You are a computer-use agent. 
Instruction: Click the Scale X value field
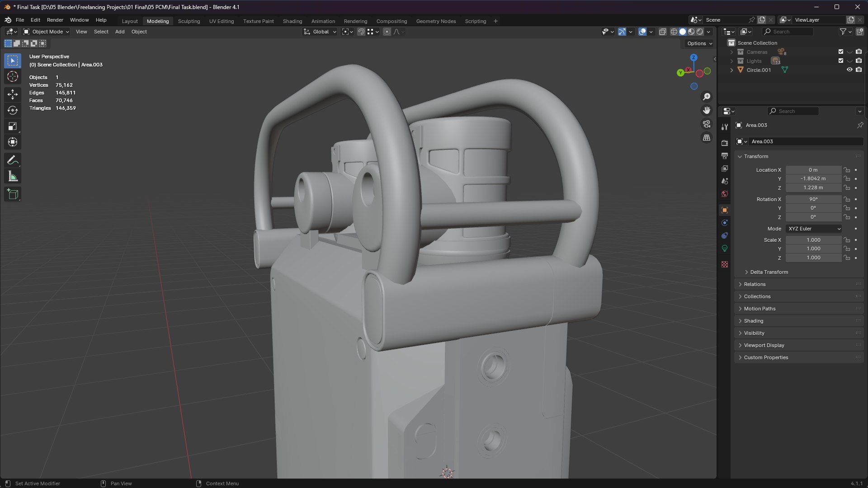(x=813, y=240)
